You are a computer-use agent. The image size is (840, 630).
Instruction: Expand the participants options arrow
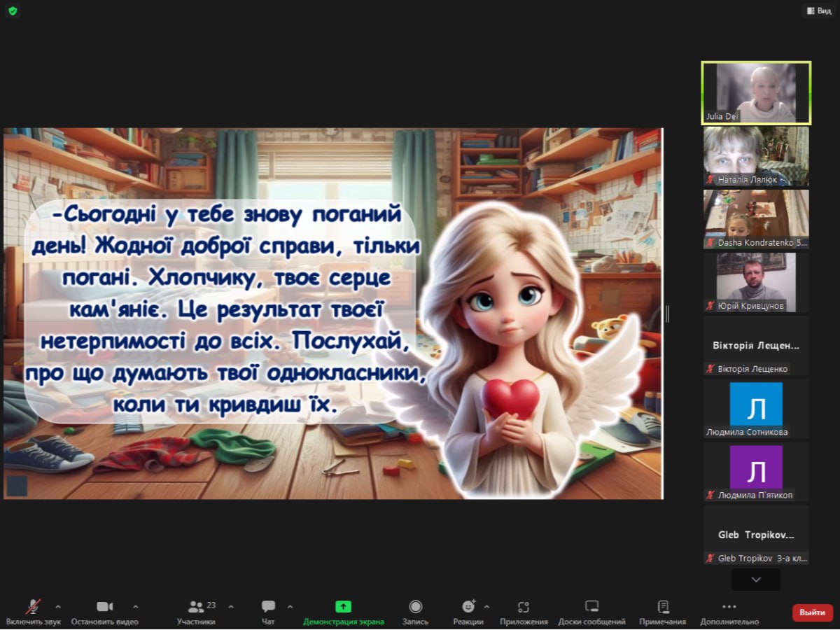tap(231, 606)
